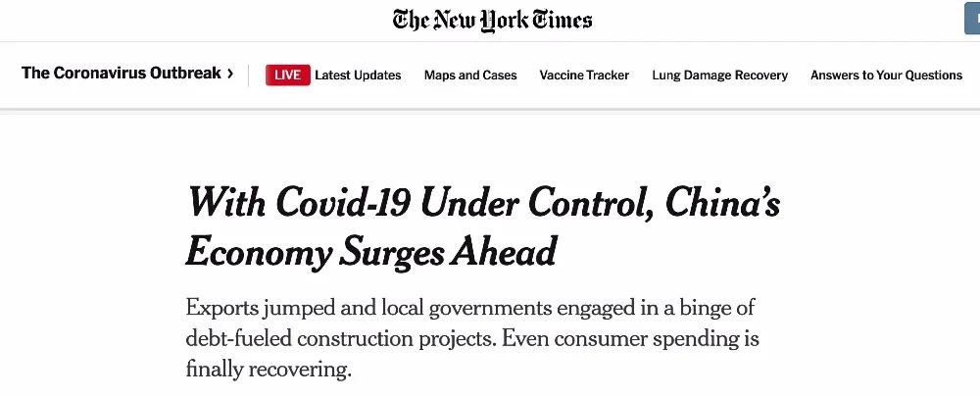Go to Maps and Cases
980x398 pixels.
click(470, 75)
